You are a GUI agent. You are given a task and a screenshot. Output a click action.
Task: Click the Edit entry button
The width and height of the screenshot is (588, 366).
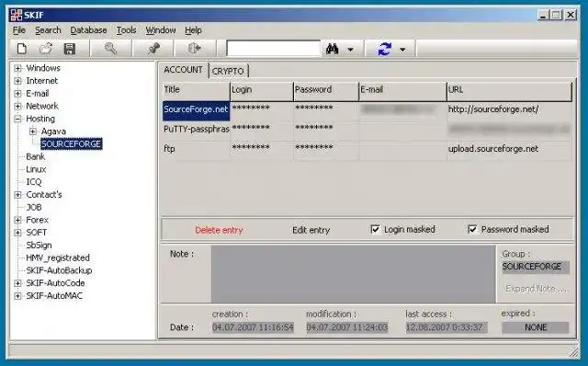(x=311, y=230)
